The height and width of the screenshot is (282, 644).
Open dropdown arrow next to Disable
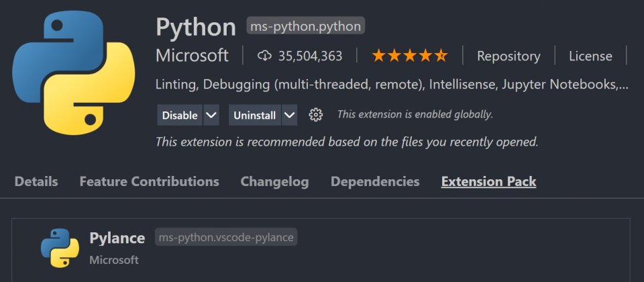tap(211, 115)
